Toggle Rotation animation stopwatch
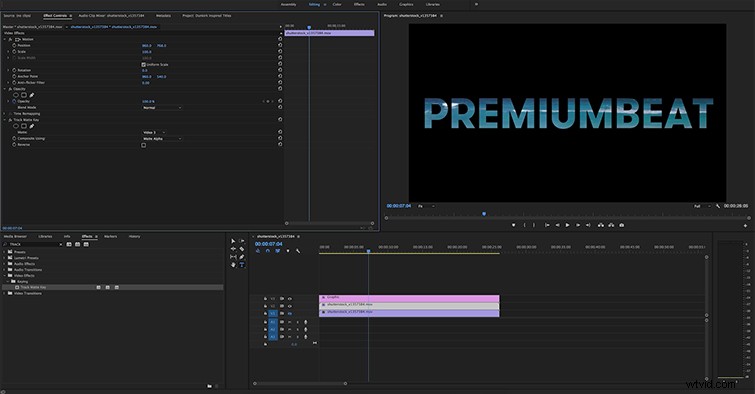Viewport: 755px width, 394px height. coord(14,70)
